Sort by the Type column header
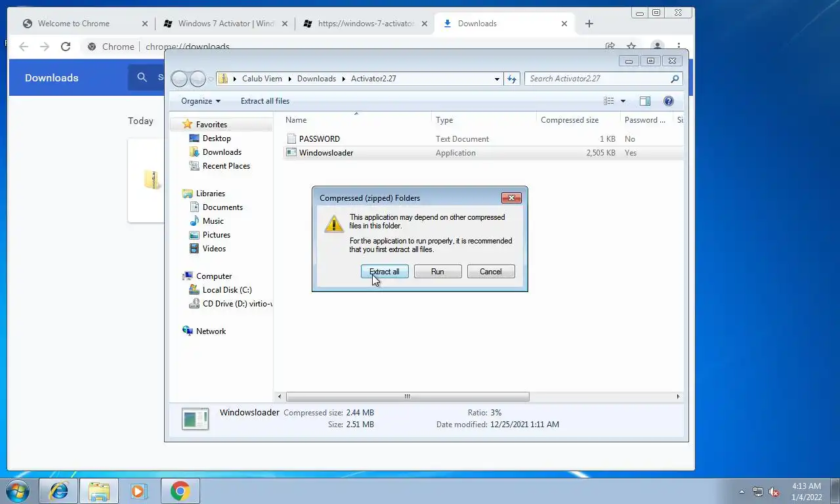The height and width of the screenshot is (504, 840). click(444, 120)
